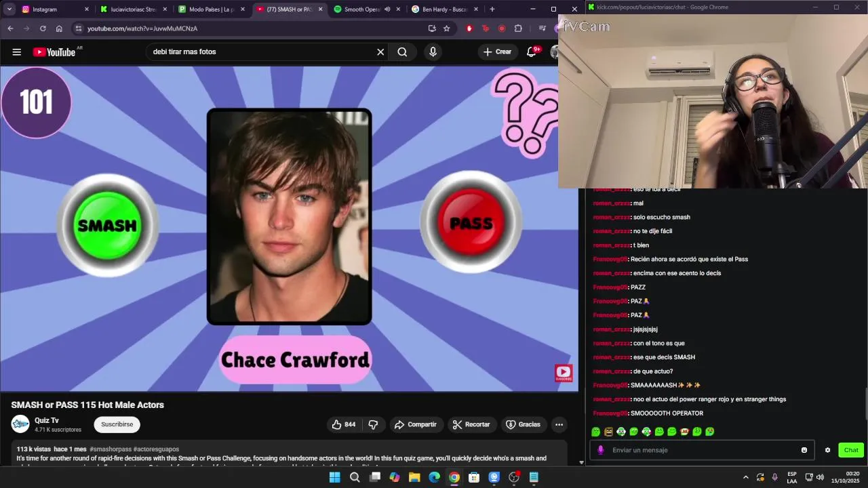The height and width of the screenshot is (488, 868).
Task: Open the Microsoft Store taskbar icon
Action: coord(474,477)
